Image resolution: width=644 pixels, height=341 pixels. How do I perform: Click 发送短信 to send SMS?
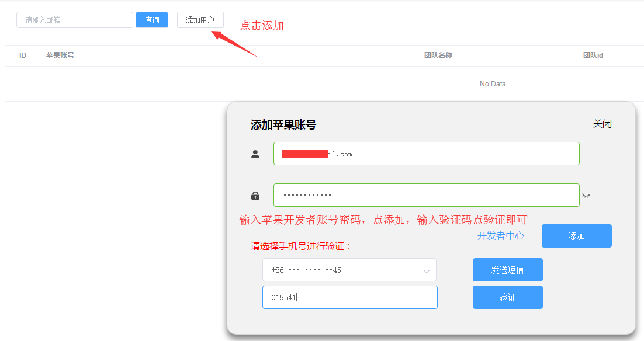point(508,270)
